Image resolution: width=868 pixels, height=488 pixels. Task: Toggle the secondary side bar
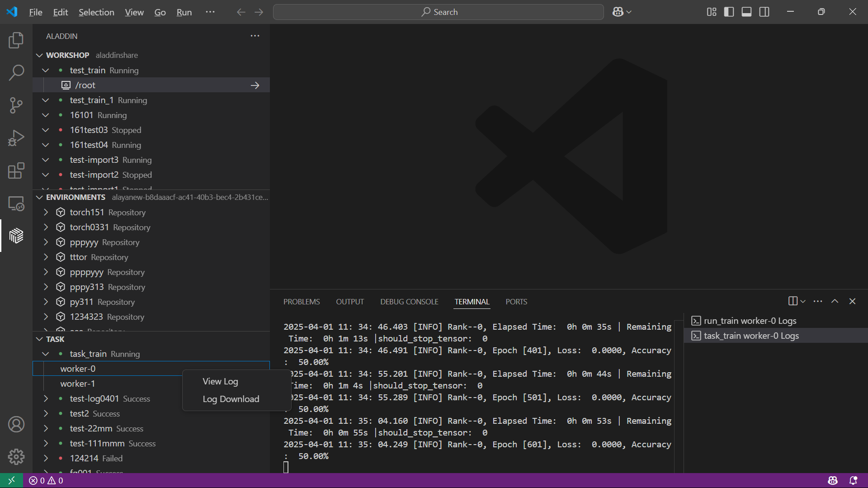pos(764,12)
